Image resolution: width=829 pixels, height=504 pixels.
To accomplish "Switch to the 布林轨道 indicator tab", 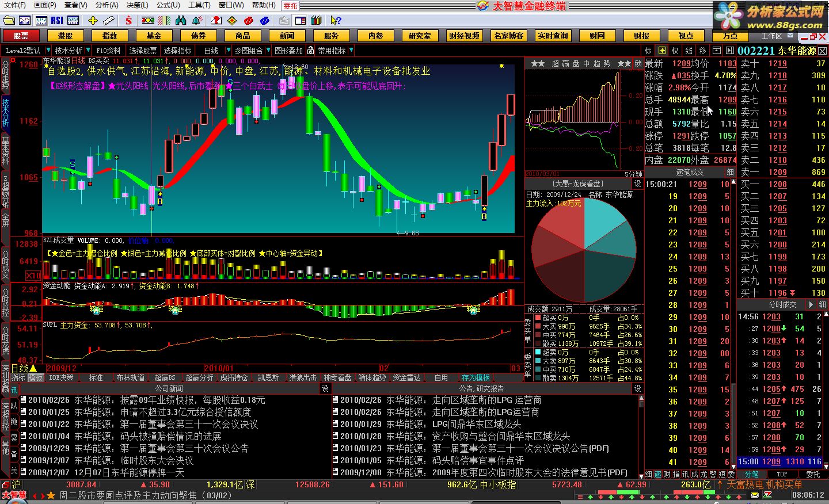I will pyautogui.click(x=130, y=377).
